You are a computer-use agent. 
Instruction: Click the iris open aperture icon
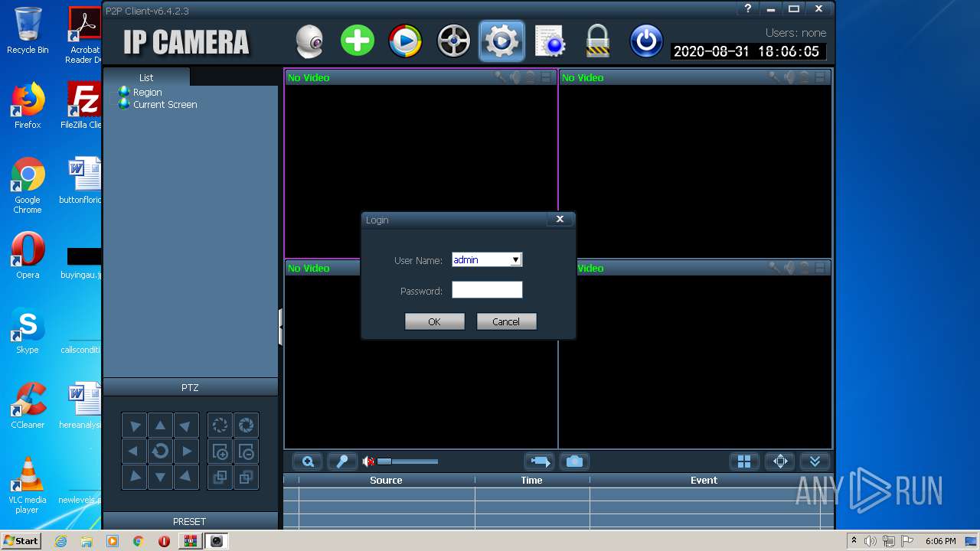(246, 425)
